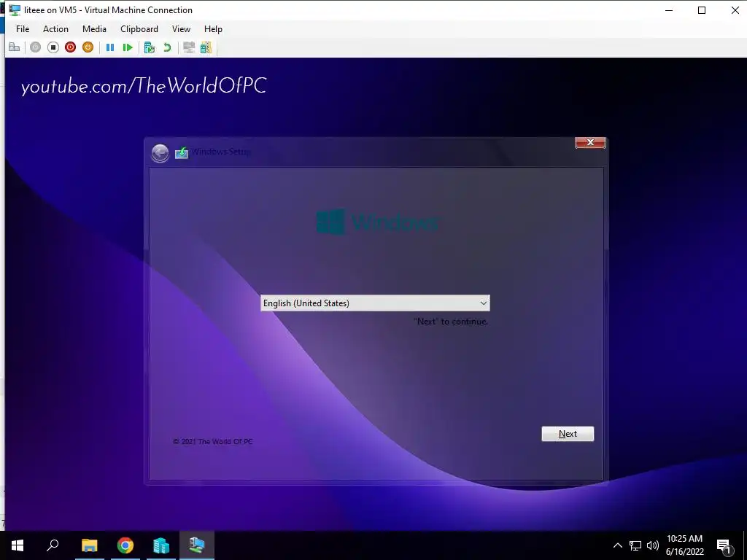This screenshot has height=560, width=747.
Task: Open the Media menu
Action: click(94, 29)
